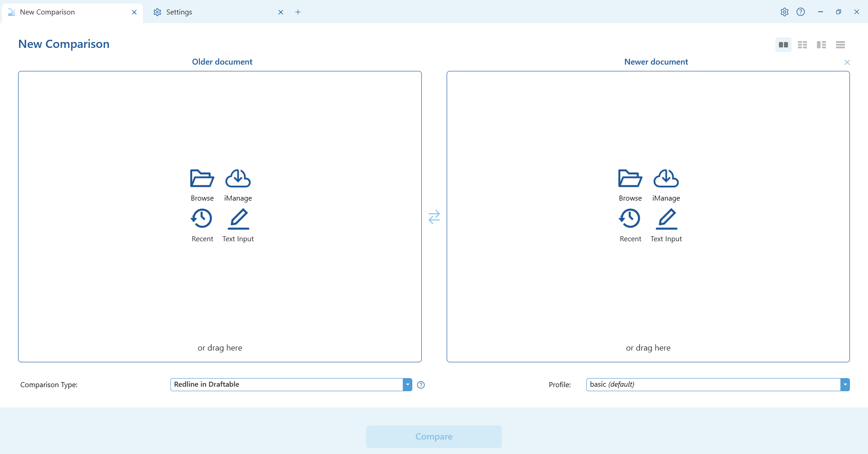Viewport: 868px width, 454px height.
Task: Browse for the older document file
Action: 202,185
